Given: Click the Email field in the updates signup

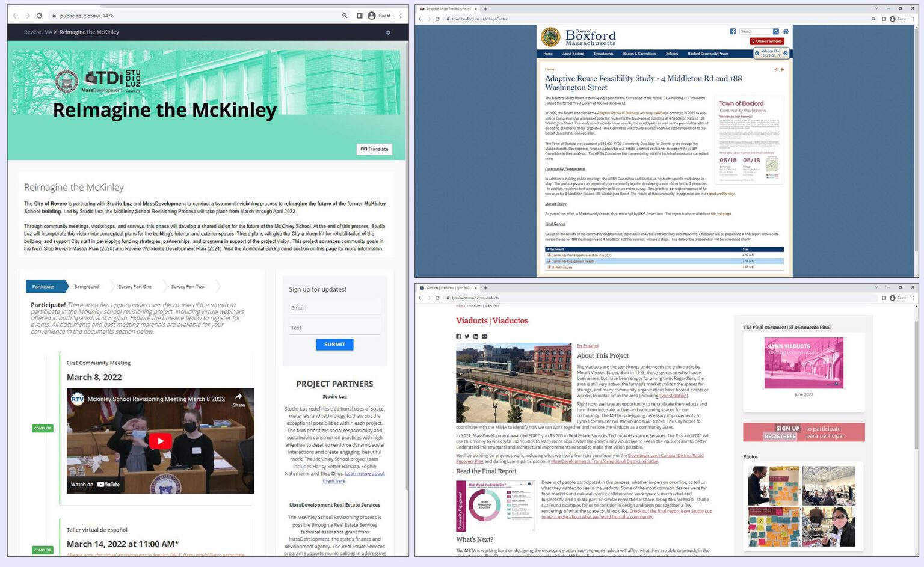Looking at the screenshot, I should pos(334,308).
